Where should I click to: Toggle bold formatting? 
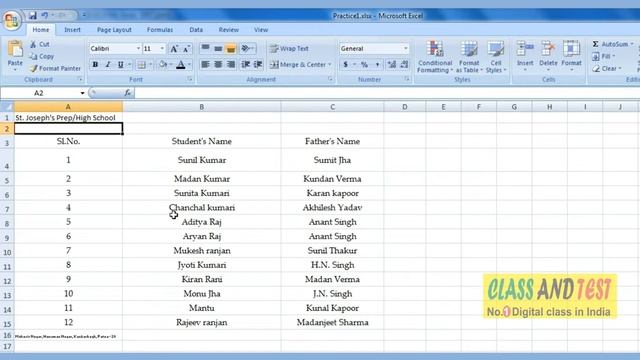(95, 64)
